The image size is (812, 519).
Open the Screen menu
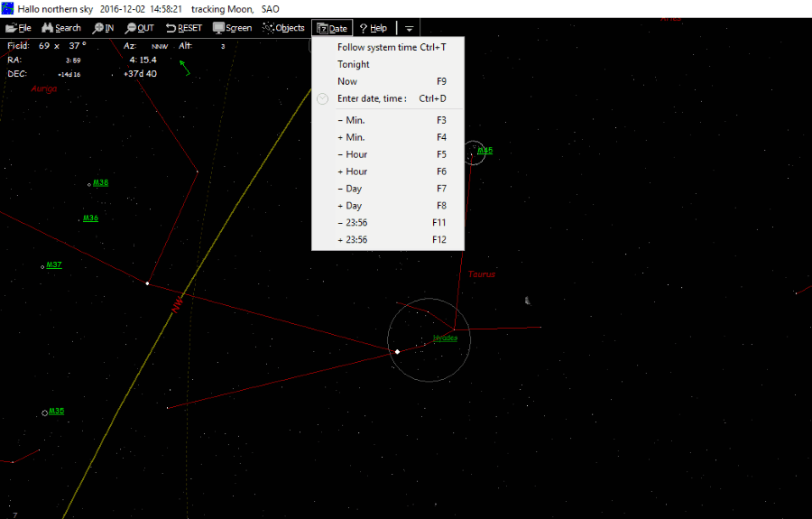[x=233, y=28]
